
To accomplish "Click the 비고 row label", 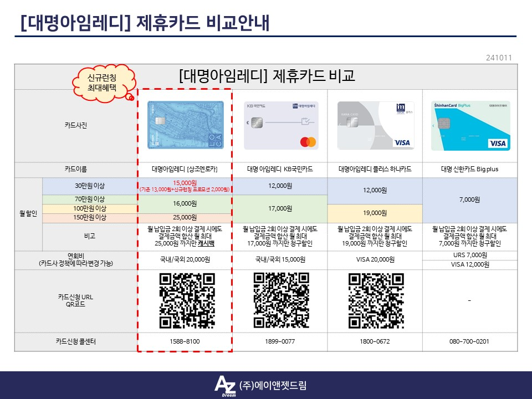I will point(90,236).
